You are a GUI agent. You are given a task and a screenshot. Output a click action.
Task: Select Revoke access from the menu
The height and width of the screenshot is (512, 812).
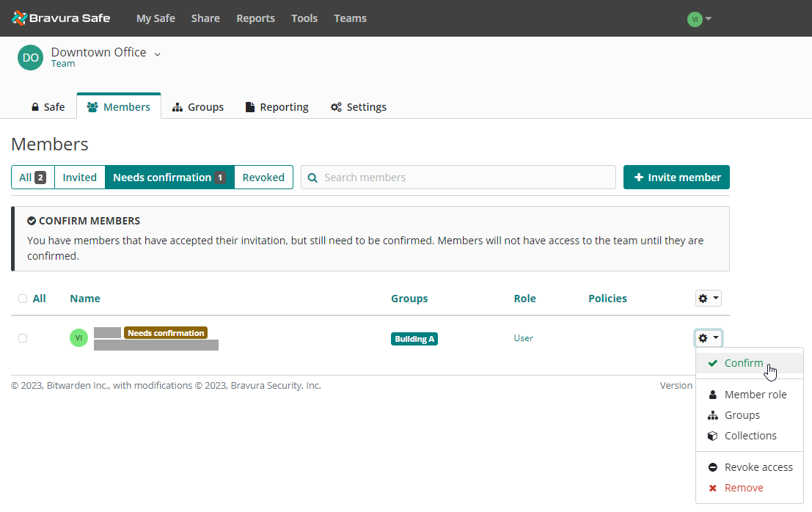click(758, 467)
